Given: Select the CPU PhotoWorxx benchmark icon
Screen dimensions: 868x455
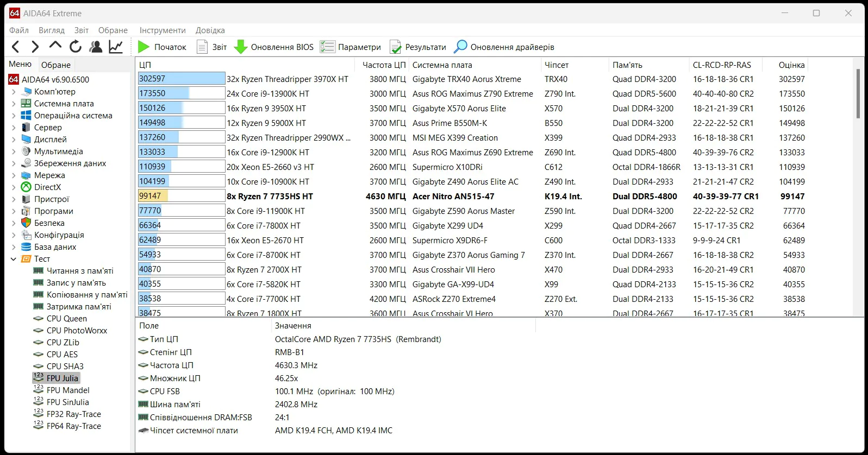Looking at the screenshot, I should tap(38, 331).
